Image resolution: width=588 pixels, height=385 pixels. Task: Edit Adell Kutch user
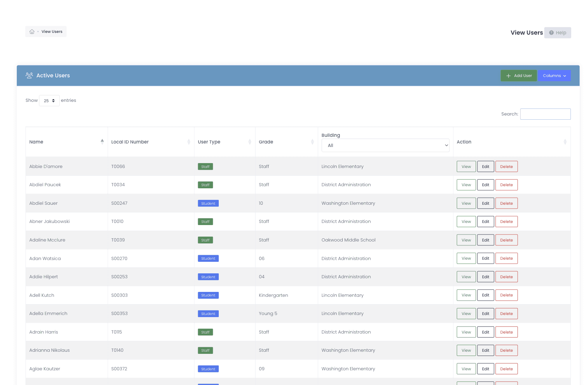pyautogui.click(x=485, y=295)
